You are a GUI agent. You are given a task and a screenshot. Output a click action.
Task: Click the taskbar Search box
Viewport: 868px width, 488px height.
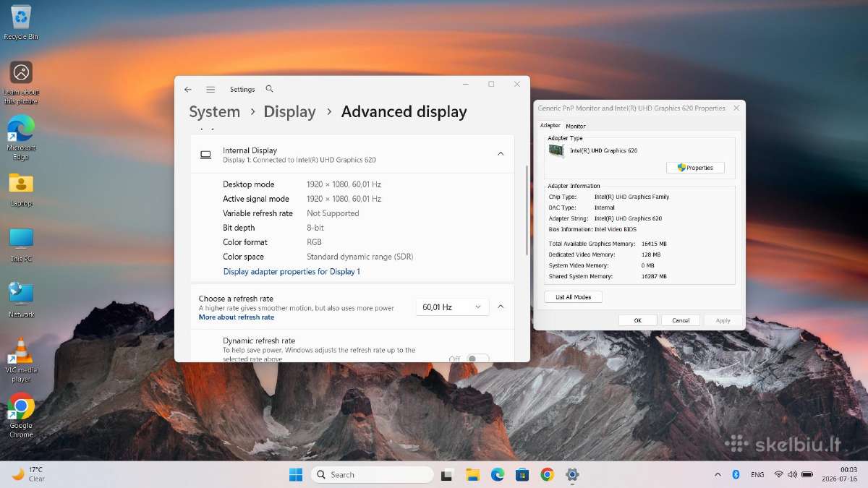pyautogui.click(x=373, y=475)
